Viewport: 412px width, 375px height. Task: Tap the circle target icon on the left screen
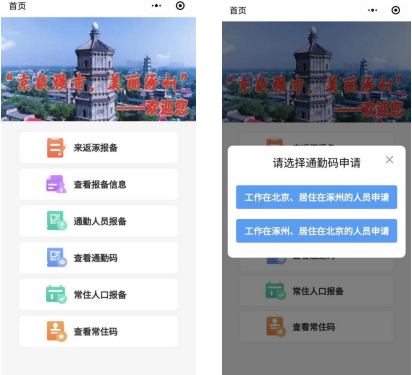pos(180,6)
